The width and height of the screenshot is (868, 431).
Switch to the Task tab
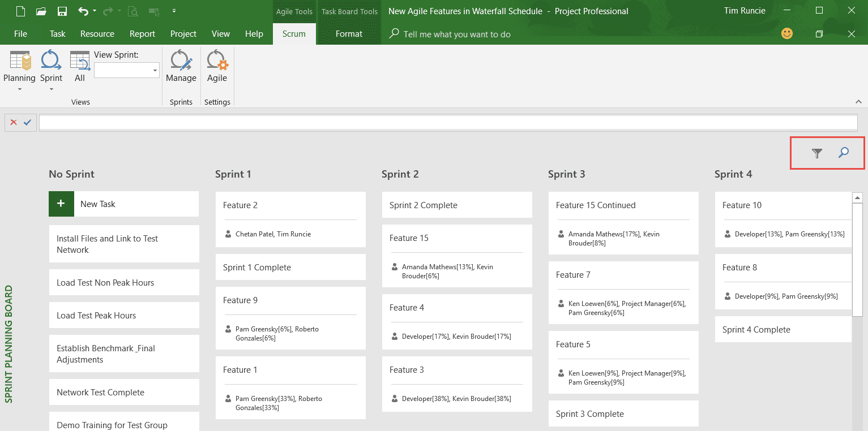tap(58, 34)
